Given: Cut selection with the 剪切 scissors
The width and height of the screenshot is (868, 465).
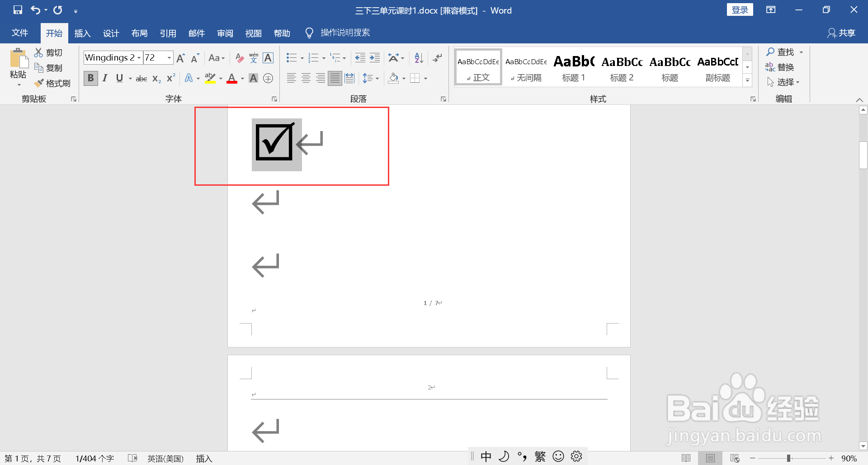Looking at the screenshot, I should pyautogui.click(x=48, y=52).
